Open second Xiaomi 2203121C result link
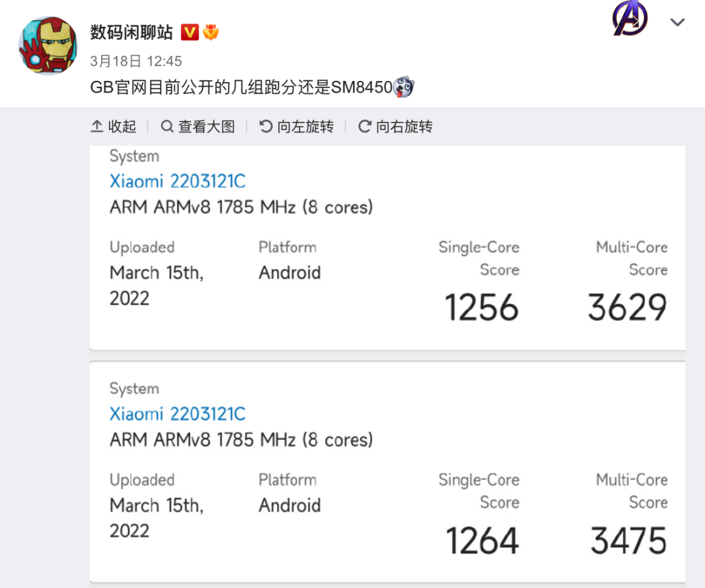The width and height of the screenshot is (705, 588). point(178,414)
